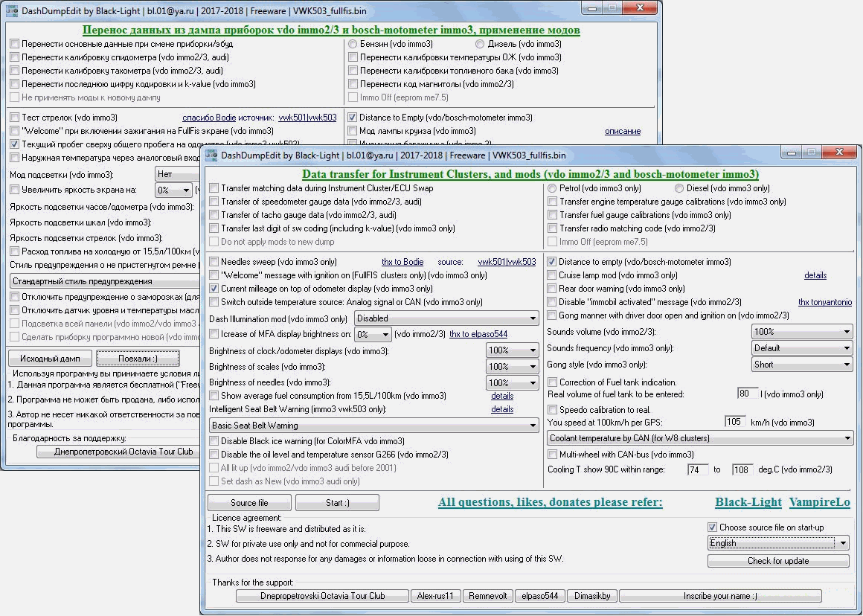Enable Needles sweep checkbox
Screen dimensions: 863x616
[214, 262]
